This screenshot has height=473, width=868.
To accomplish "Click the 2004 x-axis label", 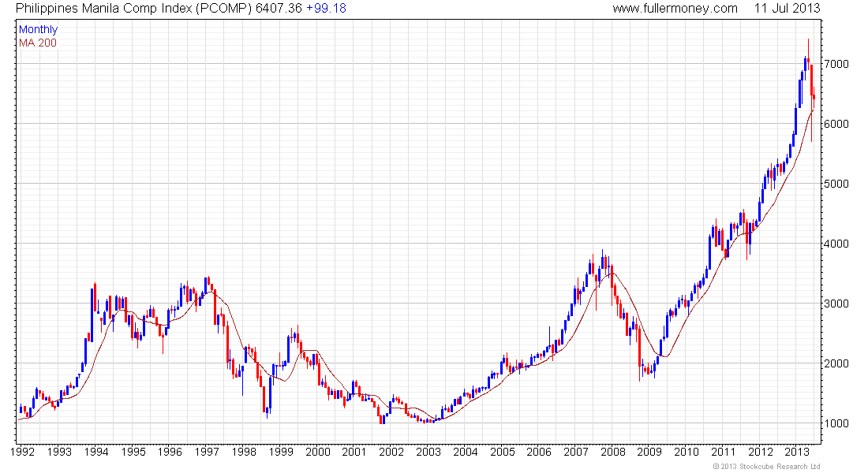I will (x=466, y=452).
